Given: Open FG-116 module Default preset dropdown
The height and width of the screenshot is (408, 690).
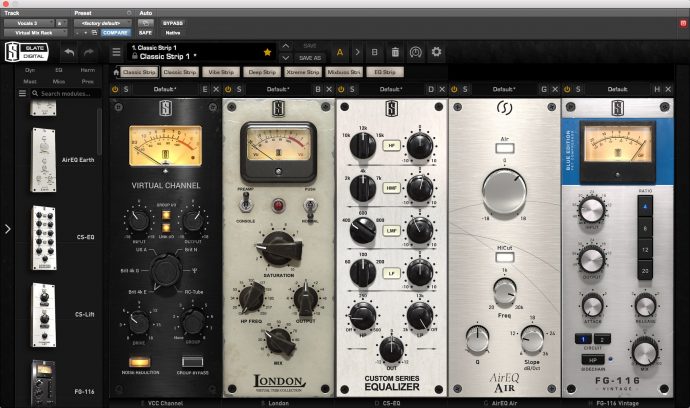Looking at the screenshot, I should tap(617, 89).
